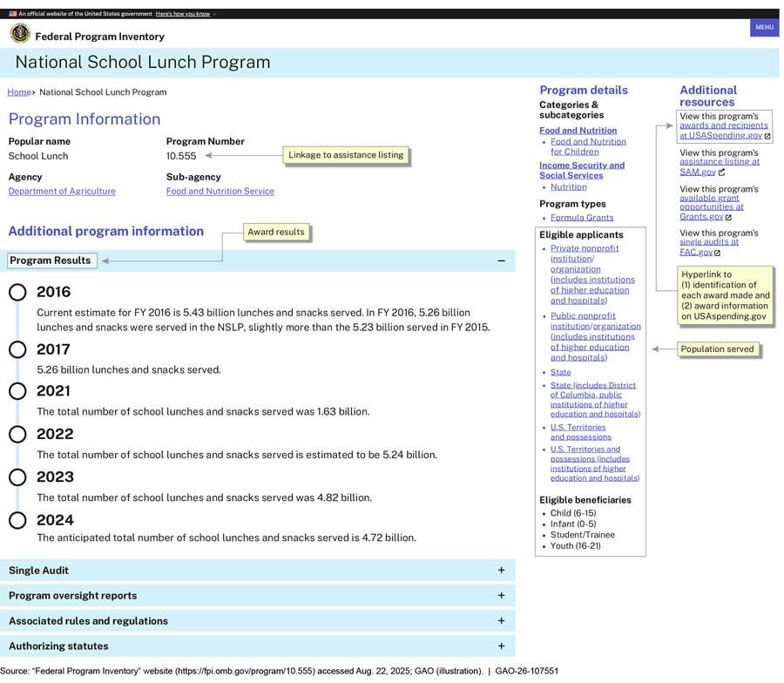Open Formula Grants program type link

582,218
